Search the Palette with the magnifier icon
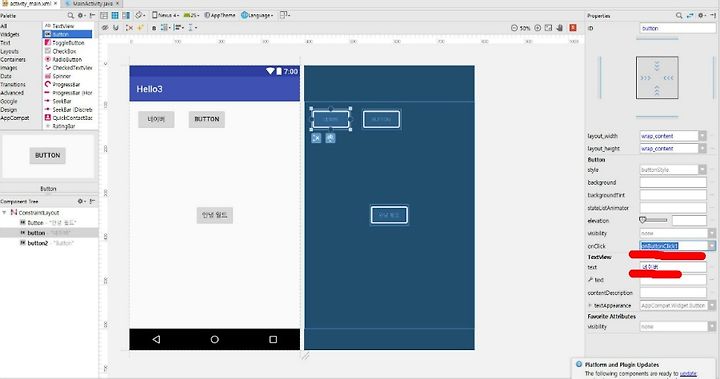 pos(70,15)
